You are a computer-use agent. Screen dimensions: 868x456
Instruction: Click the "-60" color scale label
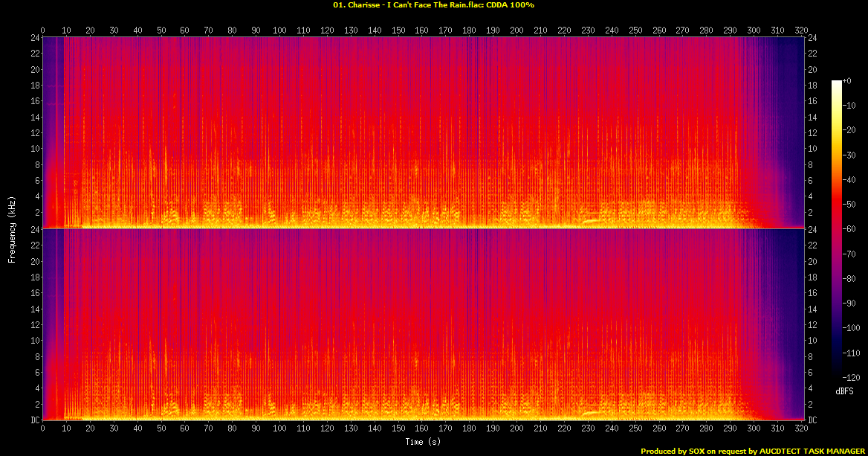pos(849,229)
